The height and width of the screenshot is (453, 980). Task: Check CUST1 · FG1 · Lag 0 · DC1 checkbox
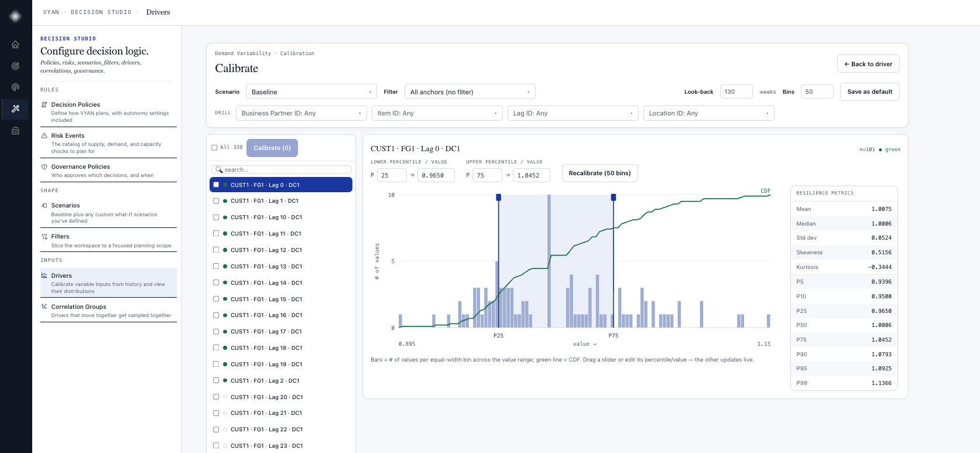pos(216,185)
